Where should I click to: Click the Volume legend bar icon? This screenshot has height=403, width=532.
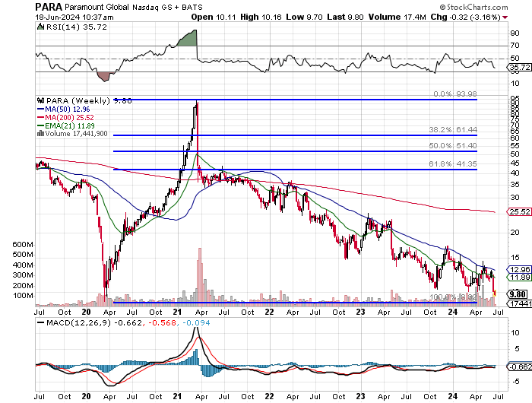click(40, 133)
